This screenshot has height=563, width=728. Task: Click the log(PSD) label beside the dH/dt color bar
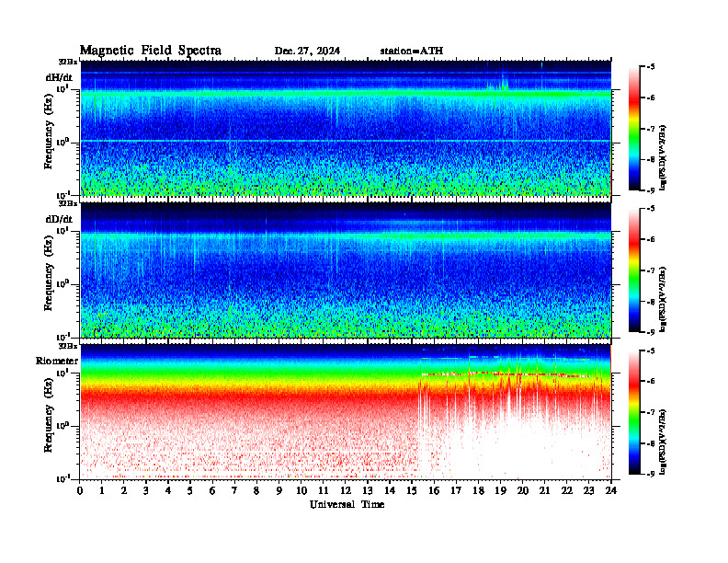coord(664,157)
